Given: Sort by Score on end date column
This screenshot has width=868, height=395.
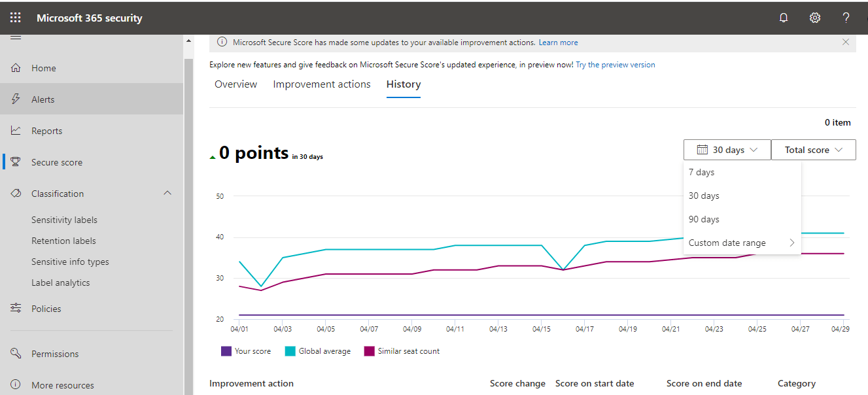Looking at the screenshot, I should tap(704, 383).
